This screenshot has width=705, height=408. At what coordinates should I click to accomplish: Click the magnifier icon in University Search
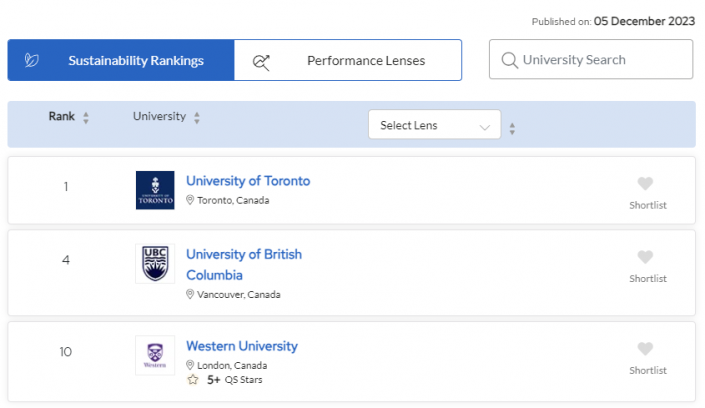[509, 60]
